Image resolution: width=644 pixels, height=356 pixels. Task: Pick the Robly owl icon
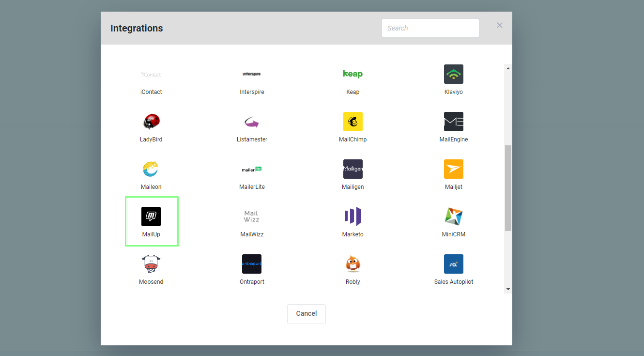(x=353, y=264)
